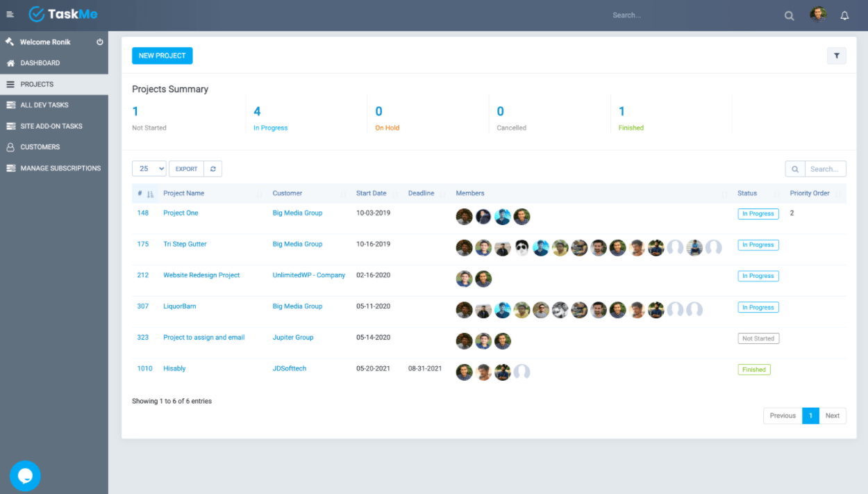Click the Showing 1 to 6 entries text
Image resolution: width=868 pixels, height=494 pixels.
click(x=172, y=401)
